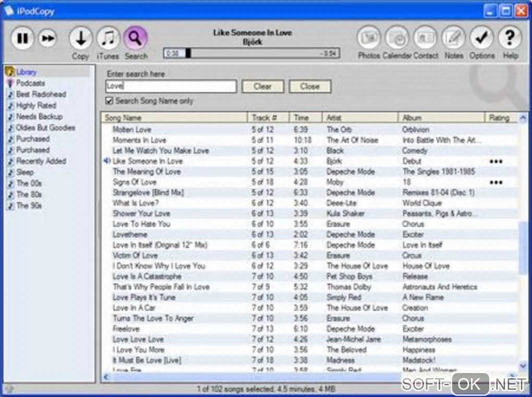The image size is (532, 397).
Task: Open the Calendar tool
Action: [x=397, y=38]
